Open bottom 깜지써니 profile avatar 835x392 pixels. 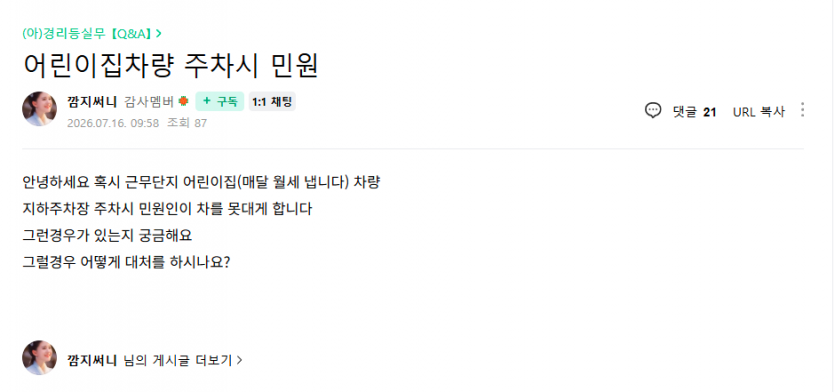[39, 357]
